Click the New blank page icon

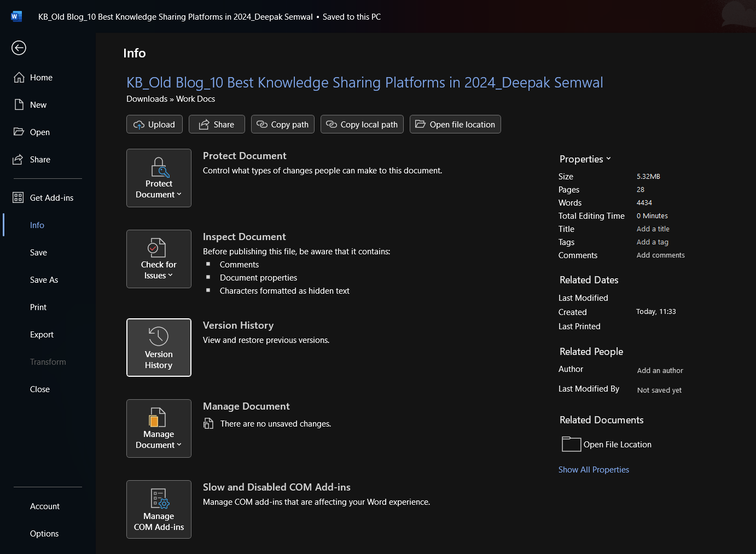(x=19, y=105)
